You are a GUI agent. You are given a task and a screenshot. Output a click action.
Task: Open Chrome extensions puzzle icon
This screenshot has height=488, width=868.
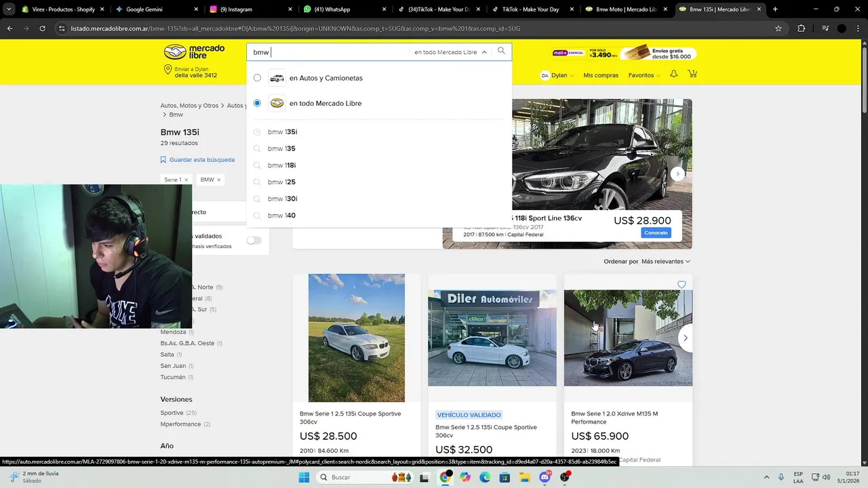coord(802,28)
